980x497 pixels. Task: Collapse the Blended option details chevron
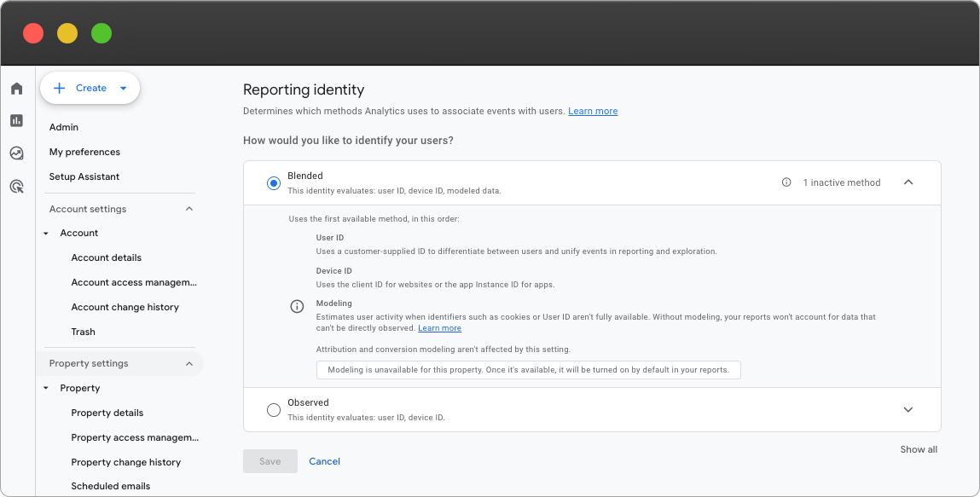(x=908, y=182)
